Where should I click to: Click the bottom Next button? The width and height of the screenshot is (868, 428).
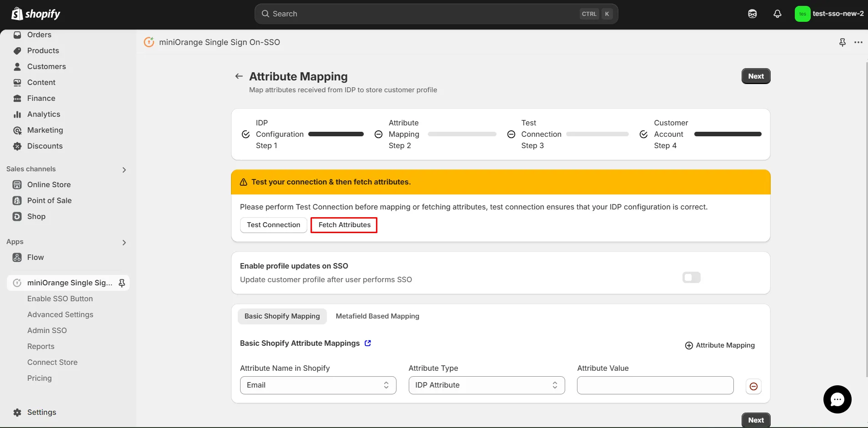tap(756, 420)
